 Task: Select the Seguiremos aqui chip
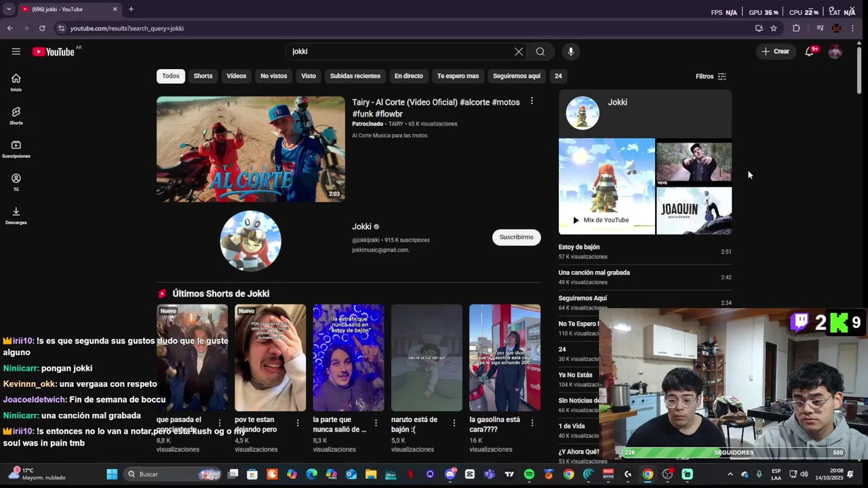(517, 76)
